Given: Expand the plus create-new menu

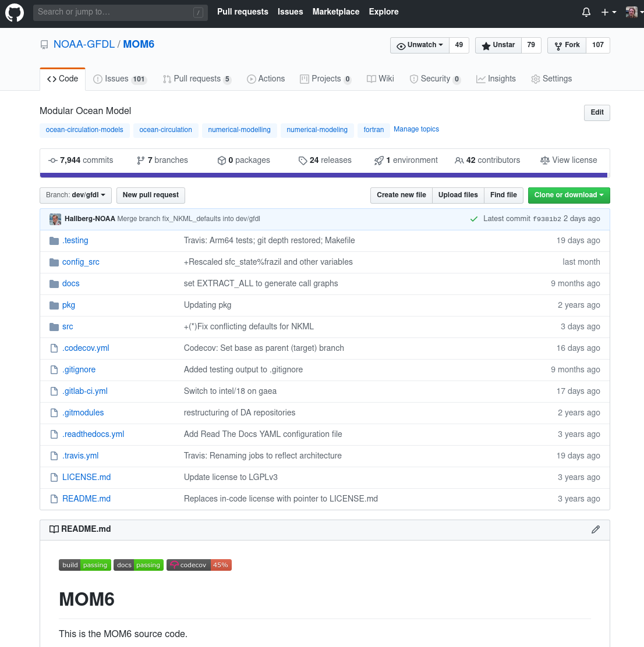Looking at the screenshot, I should coord(608,12).
